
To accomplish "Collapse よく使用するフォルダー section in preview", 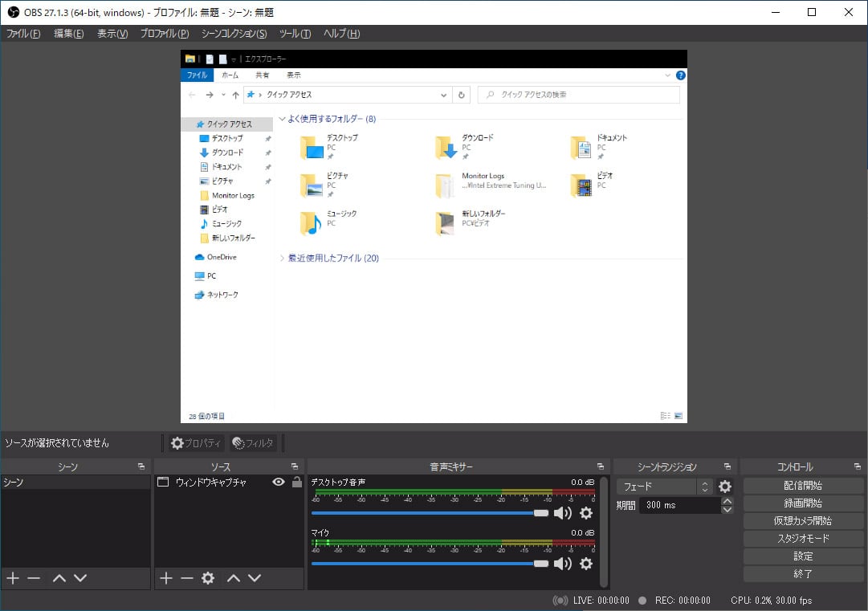I will click(282, 119).
